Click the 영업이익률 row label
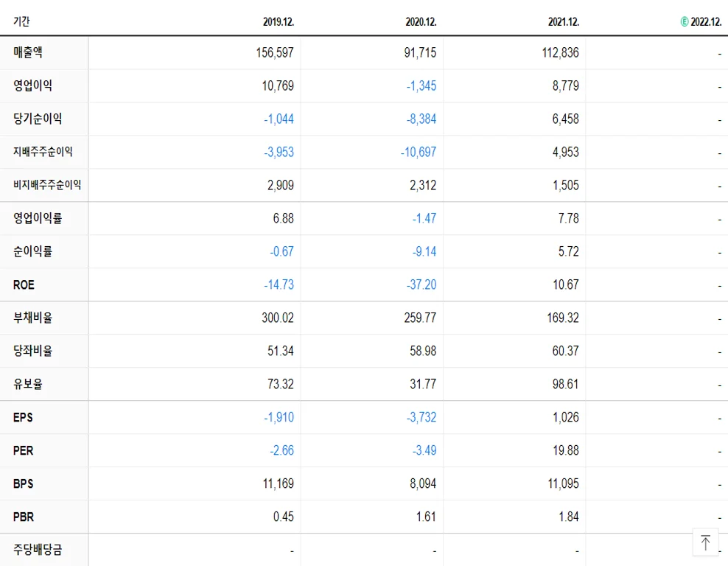The width and height of the screenshot is (728, 566). (38, 217)
